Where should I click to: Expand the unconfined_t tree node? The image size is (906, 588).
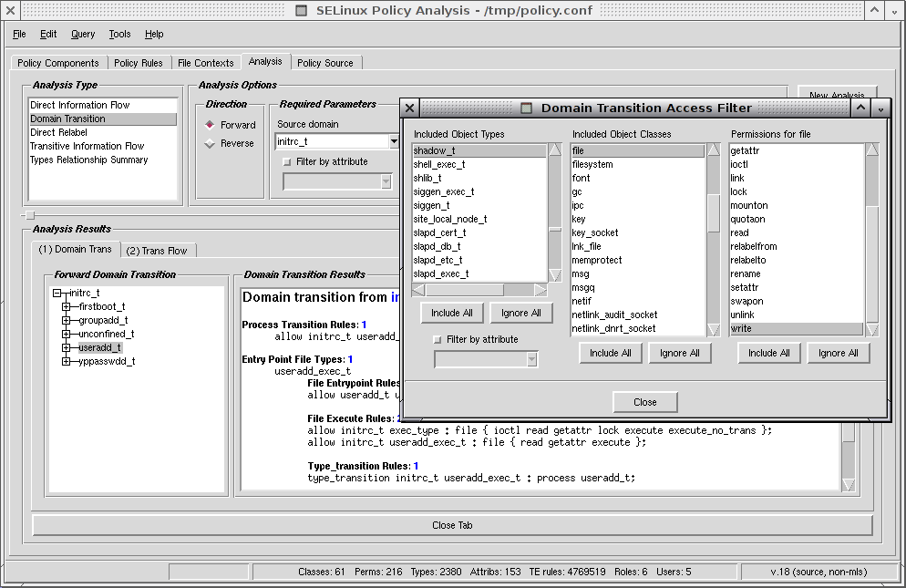coord(67,335)
